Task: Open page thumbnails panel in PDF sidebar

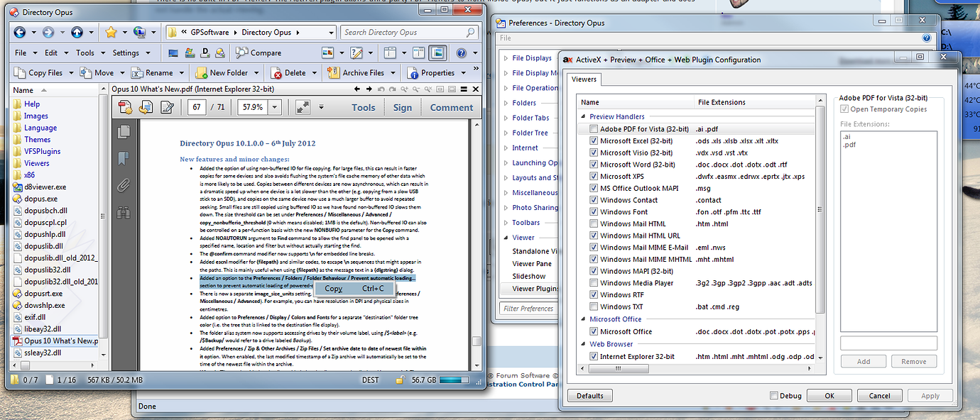Action: click(x=124, y=131)
